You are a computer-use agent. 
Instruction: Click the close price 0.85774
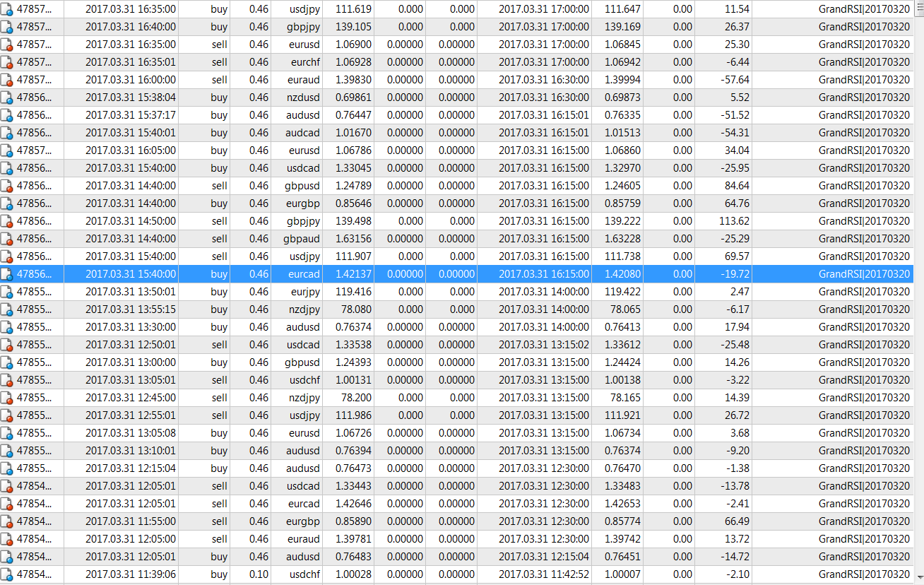click(x=621, y=521)
